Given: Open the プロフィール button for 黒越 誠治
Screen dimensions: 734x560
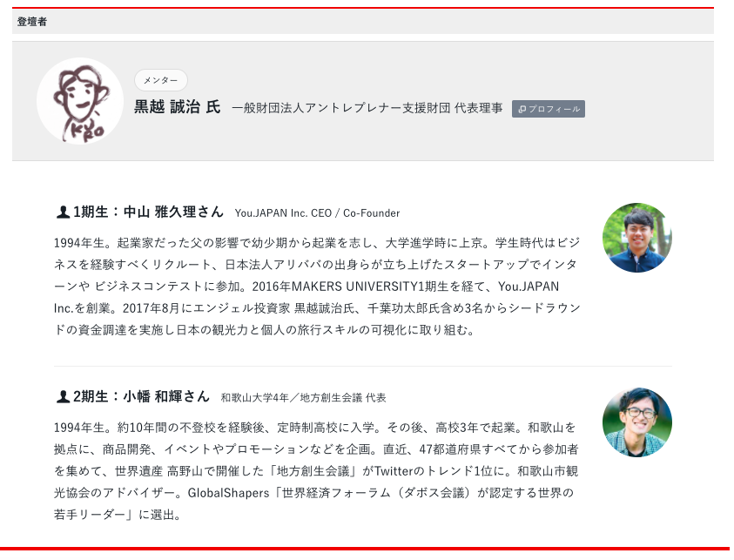Looking at the screenshot, I should [549, 109].
